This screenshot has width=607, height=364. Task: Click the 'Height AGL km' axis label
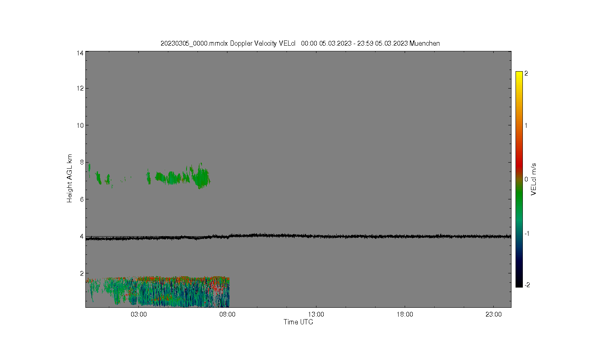coord(70,178)
